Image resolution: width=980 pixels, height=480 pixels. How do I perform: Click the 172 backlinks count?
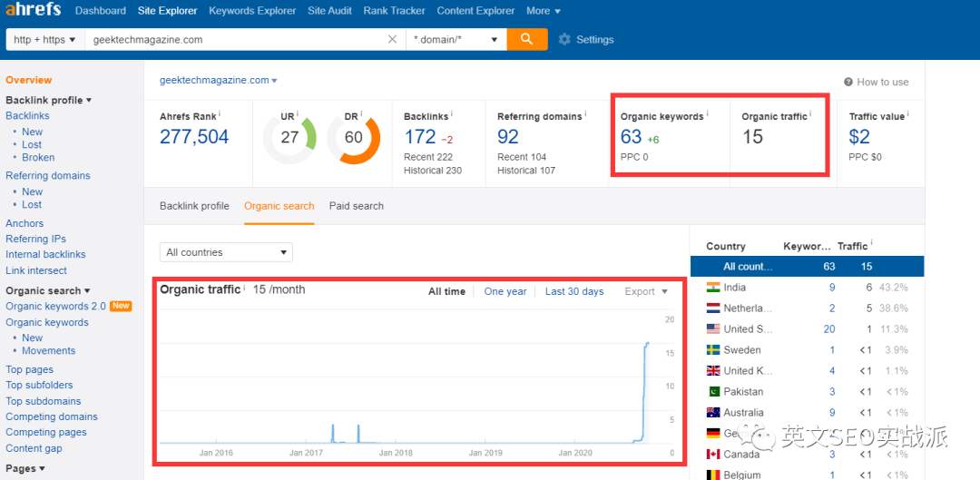(x=419, y=136)
